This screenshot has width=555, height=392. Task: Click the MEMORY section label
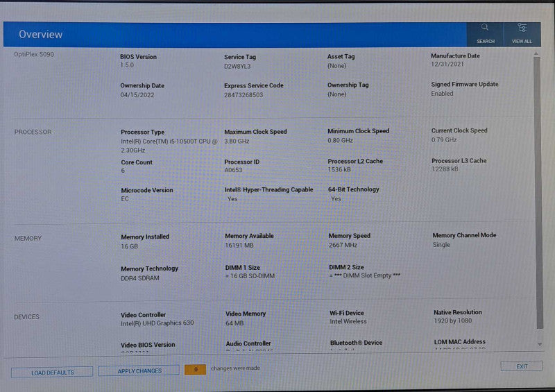point(28,238)
